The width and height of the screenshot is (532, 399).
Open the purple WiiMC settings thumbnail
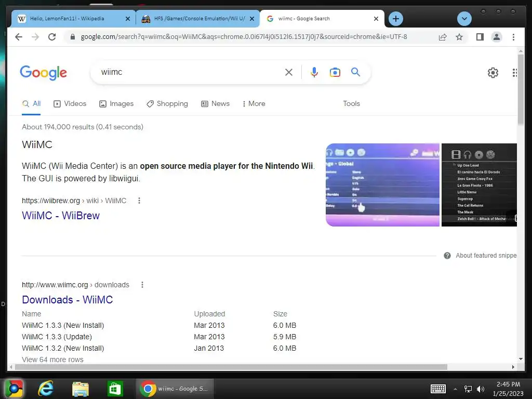tap(382, 185)
